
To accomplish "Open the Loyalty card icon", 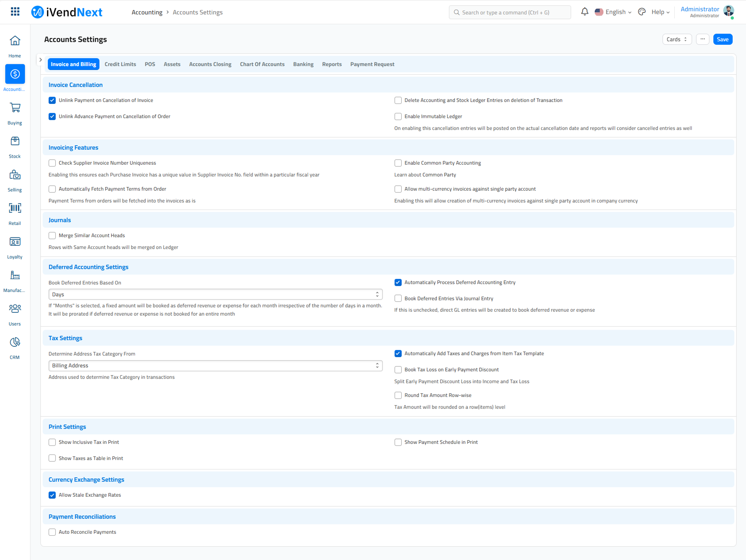I will pyautogui.click(x=15, y=241).
